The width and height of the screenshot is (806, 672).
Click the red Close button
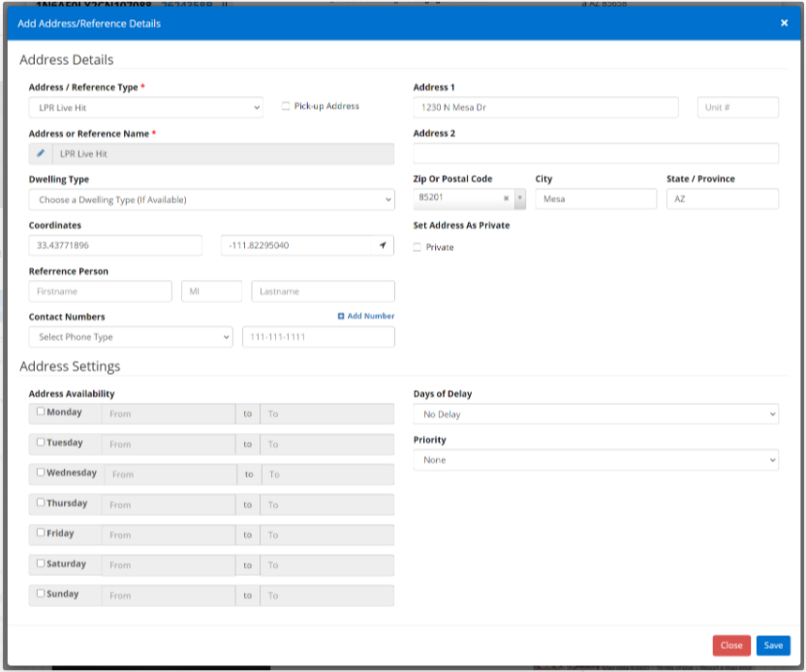click(x=731, y=645)
